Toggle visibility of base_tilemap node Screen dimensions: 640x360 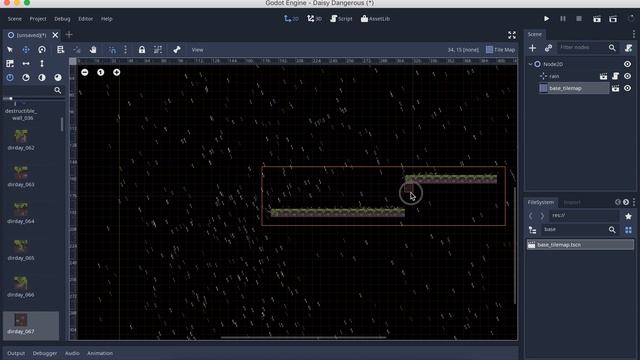click(627, 88)
